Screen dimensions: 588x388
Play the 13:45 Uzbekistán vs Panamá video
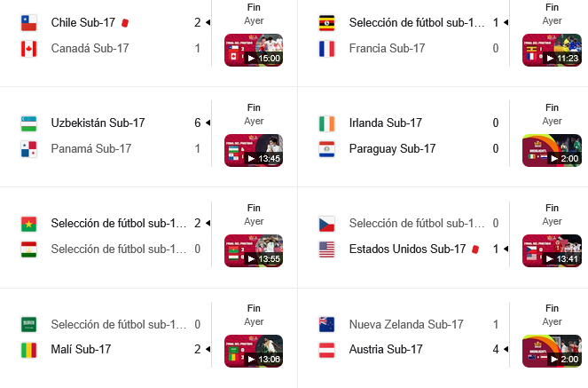point(254,150)
